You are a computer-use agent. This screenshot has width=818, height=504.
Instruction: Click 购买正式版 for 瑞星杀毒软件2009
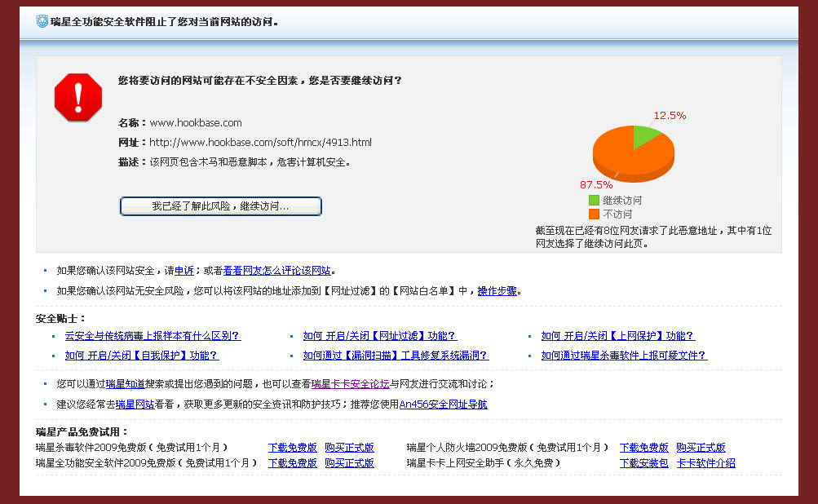tap(350, 448)
